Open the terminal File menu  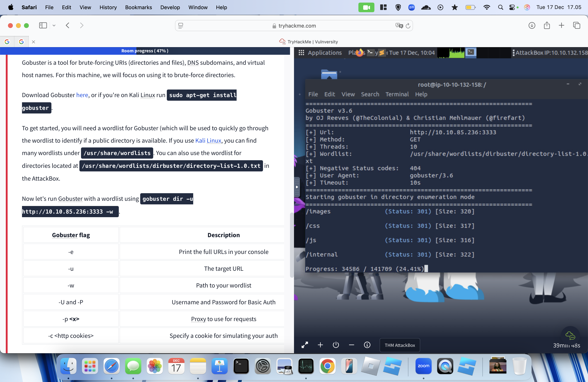tap(313, 94)
